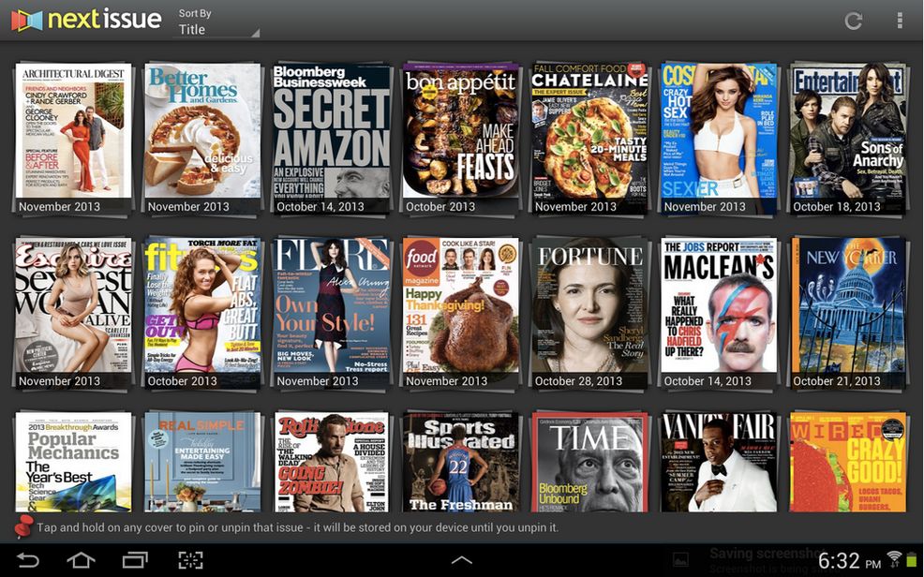Viewport: 924px width, 577px height.
Task: Open the Vanity Fair cover
Action: 719,462
